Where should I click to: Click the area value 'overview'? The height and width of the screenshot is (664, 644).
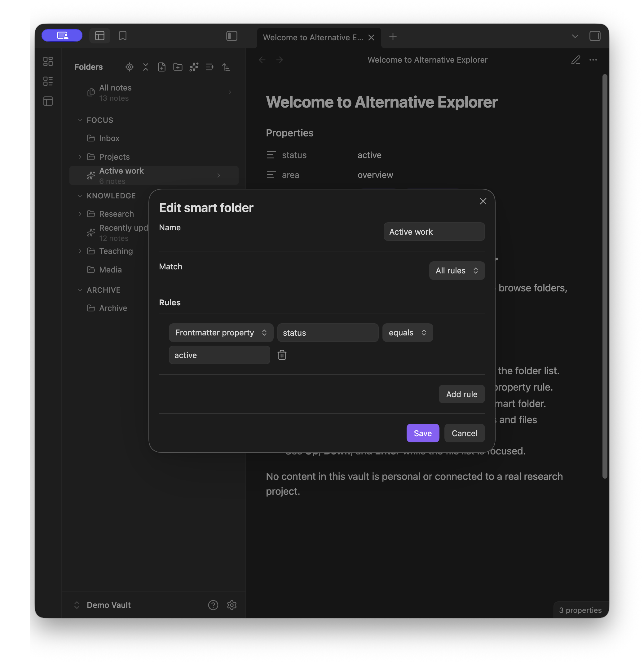point(375,175)
